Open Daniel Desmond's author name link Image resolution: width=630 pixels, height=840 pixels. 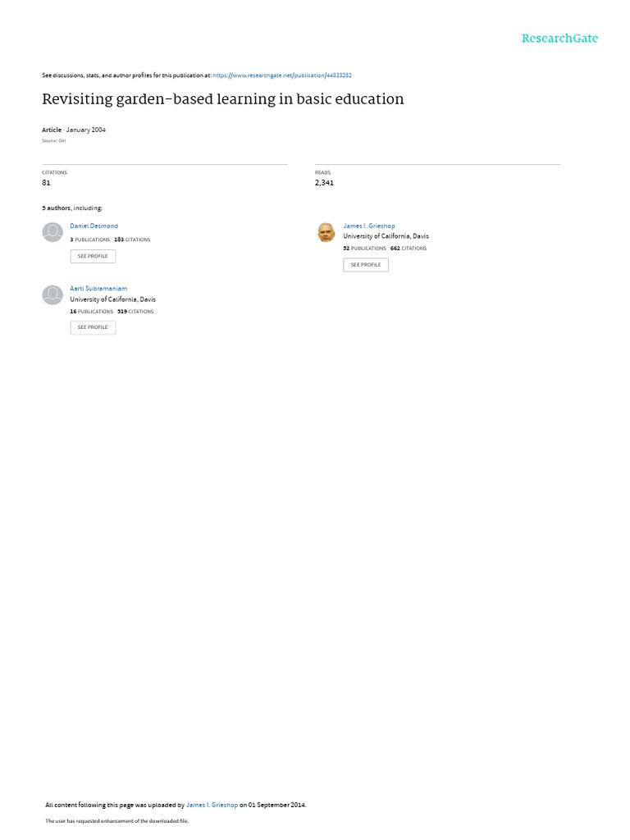[x=94, y=226]
